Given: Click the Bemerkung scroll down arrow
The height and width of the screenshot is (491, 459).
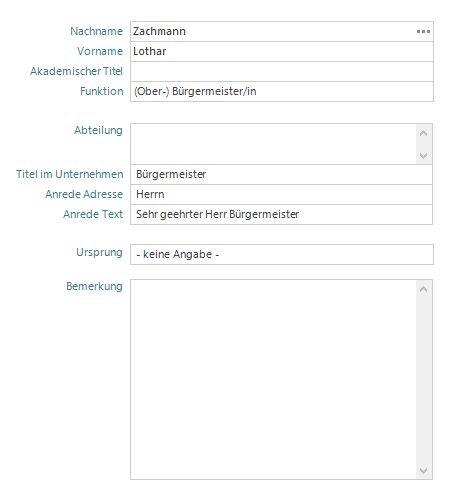Looking at the screenshot, I should (423, 470).
